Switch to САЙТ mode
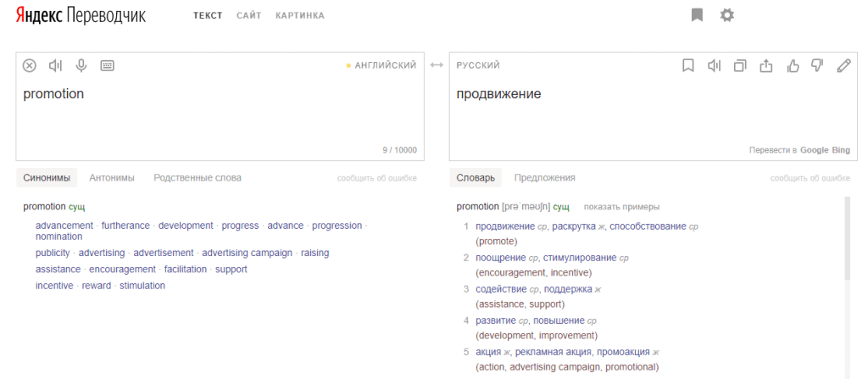This screenshot has height=379, width=868. pos(248,15)
